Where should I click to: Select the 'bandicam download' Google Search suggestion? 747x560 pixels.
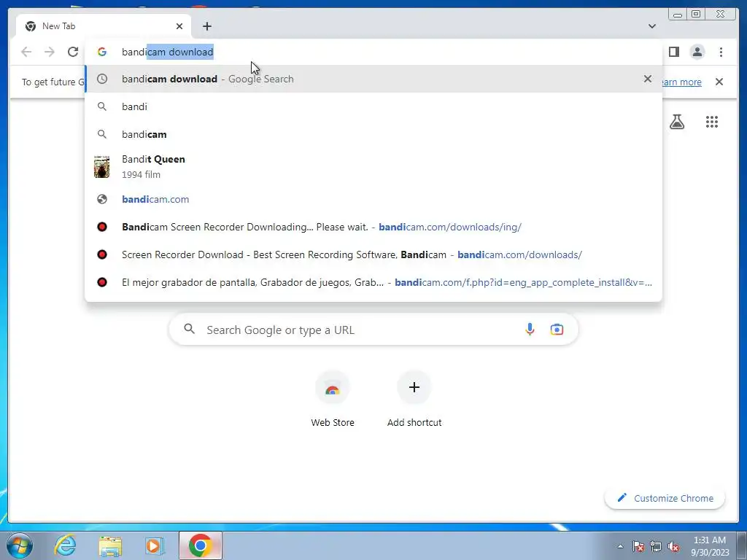(x=373, y=79)
